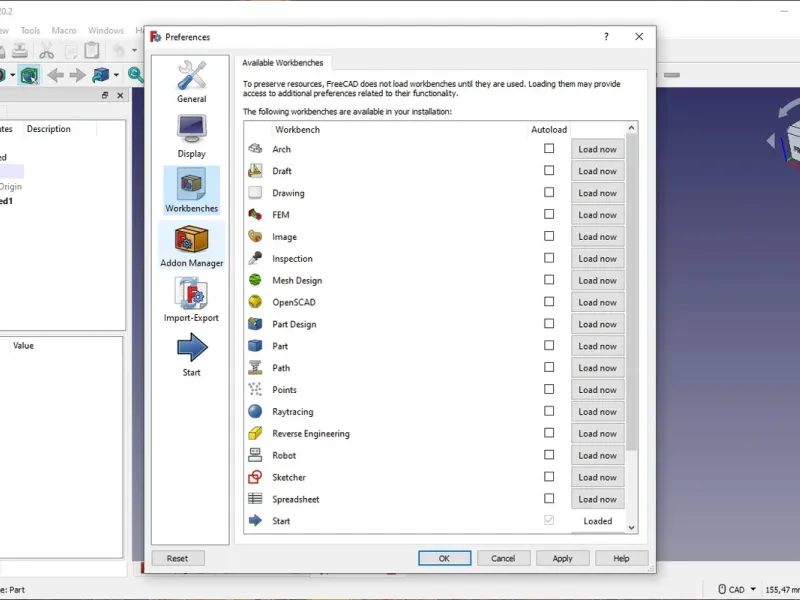
Task: Click the Draft workbench icon
Action: (255, 171)
